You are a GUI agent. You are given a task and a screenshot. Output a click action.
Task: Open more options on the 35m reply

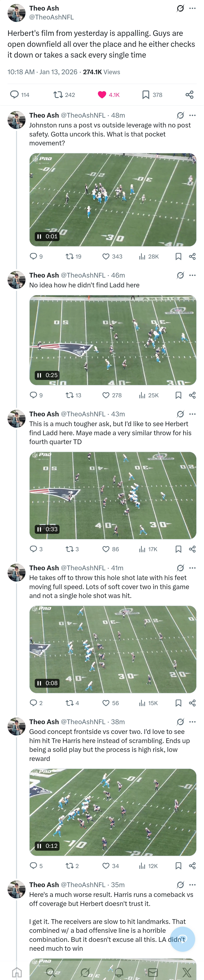(x=193, y=885)
